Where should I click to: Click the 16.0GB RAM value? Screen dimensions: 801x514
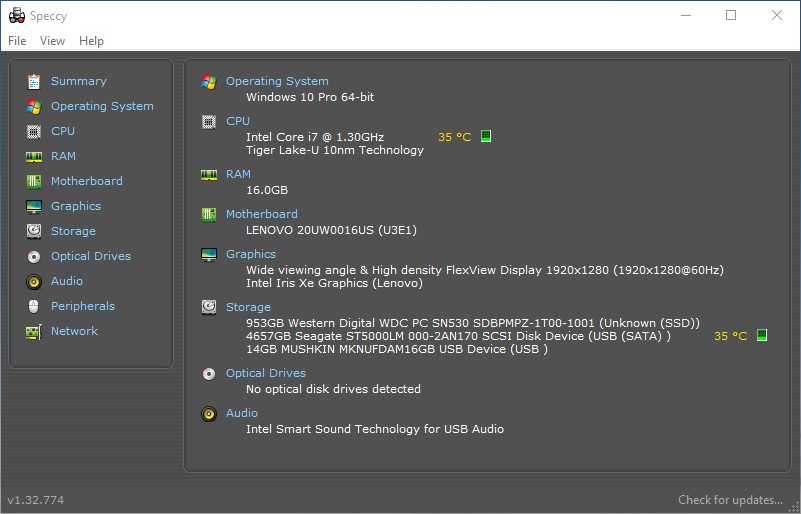tap(267, 190)
